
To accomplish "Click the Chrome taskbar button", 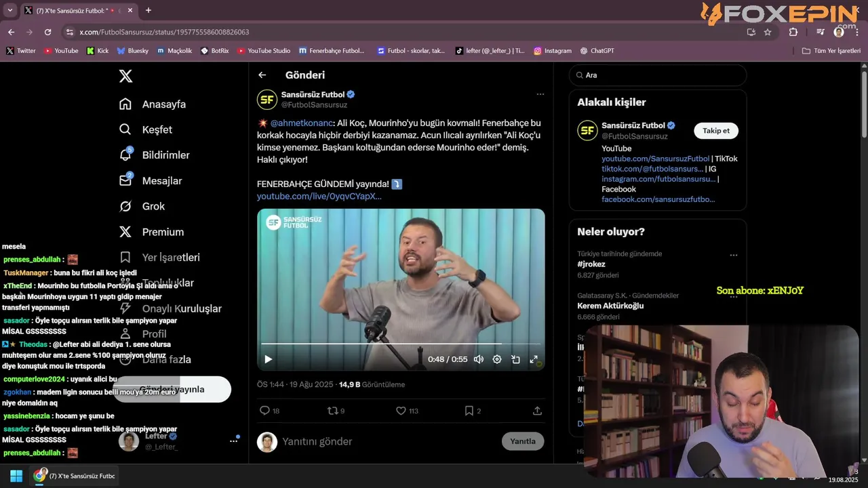I will (75, 476).
